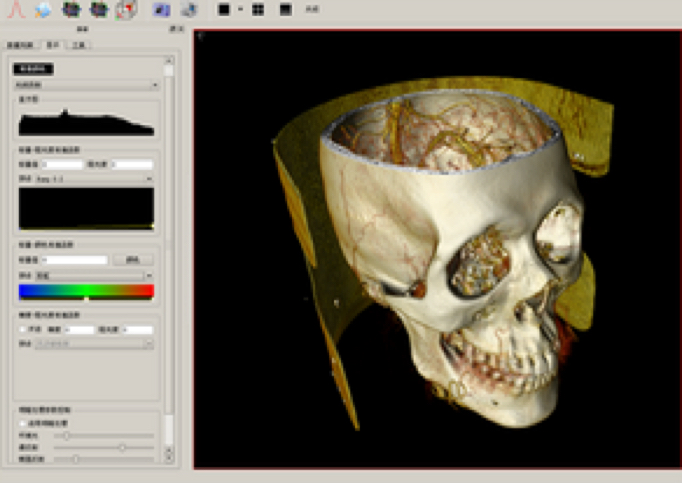Tick the checkbox above the three sliders

coord(22,424)
